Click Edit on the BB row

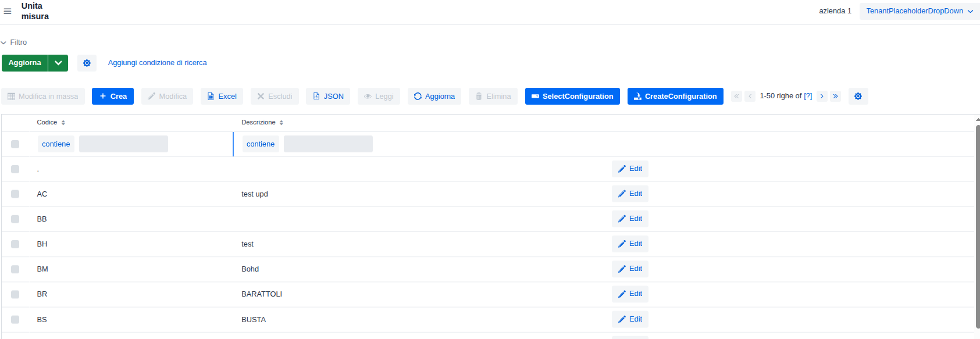(630, 219)
